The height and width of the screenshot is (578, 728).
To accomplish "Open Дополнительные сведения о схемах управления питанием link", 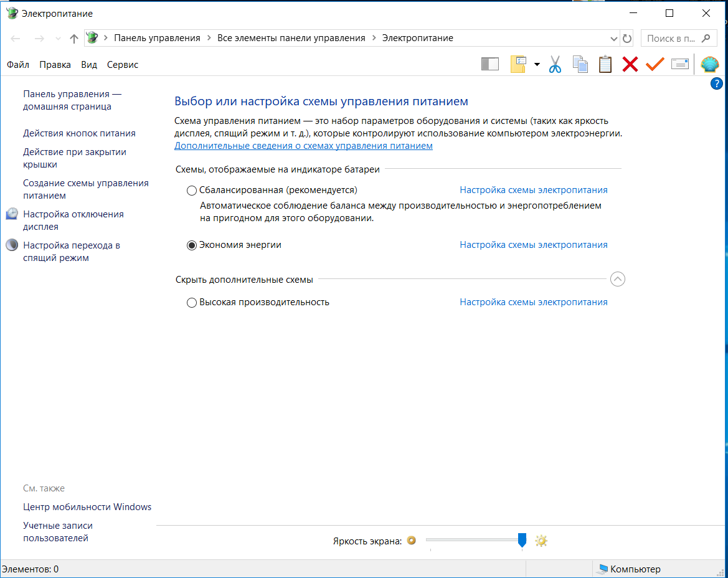I will (x=303, y=146).
